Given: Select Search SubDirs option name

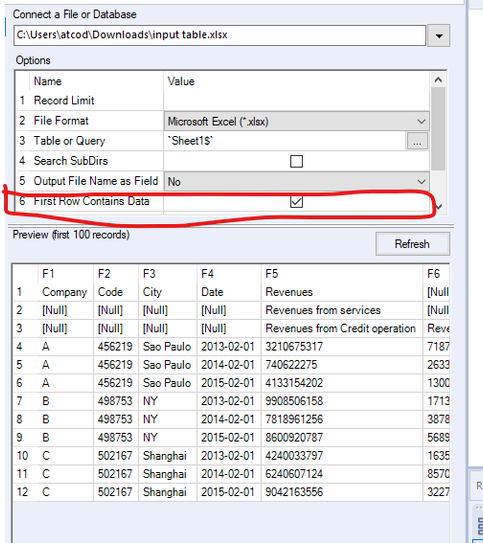Looking at the screenshot, I should 71,161.
